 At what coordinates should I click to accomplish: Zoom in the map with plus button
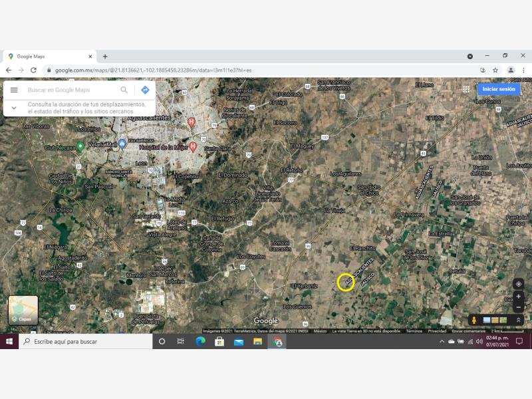pyautogui.click(x=519, y=297)
